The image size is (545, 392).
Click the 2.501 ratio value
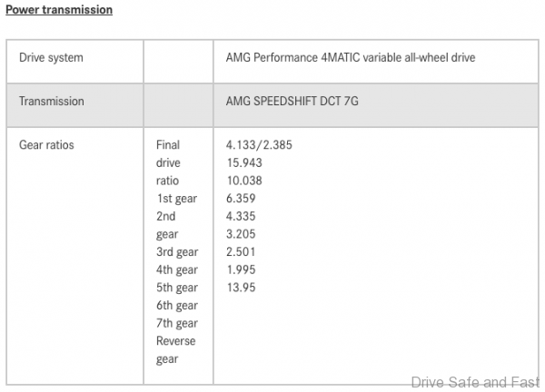[x=243, y=252]
